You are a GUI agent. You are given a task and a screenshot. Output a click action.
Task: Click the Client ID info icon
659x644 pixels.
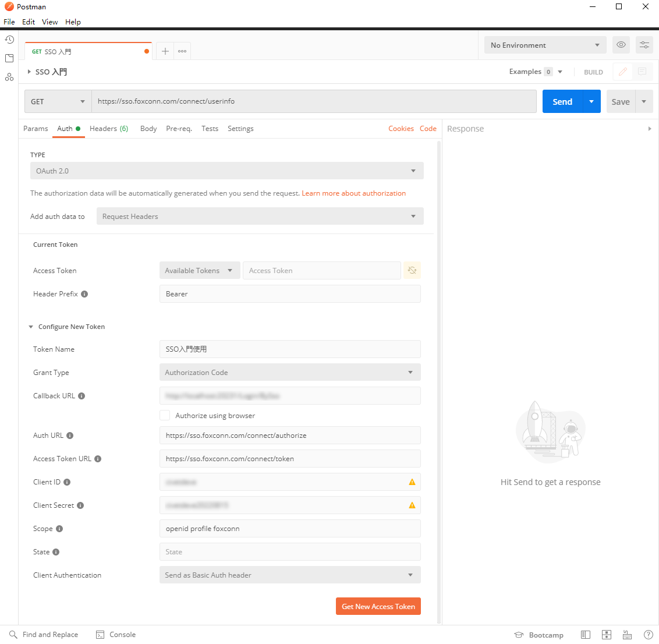[67, 482]
